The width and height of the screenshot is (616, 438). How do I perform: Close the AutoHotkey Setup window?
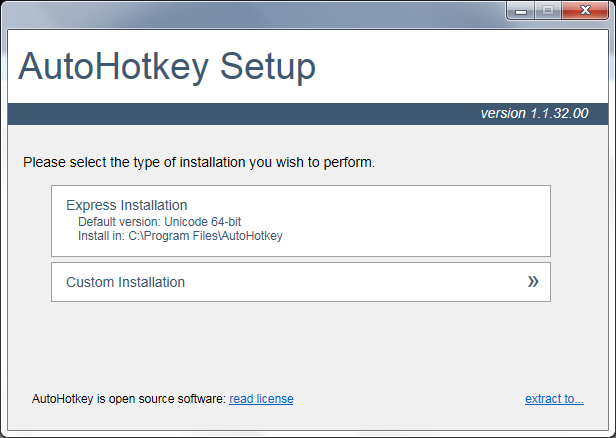tap(585, 11)
